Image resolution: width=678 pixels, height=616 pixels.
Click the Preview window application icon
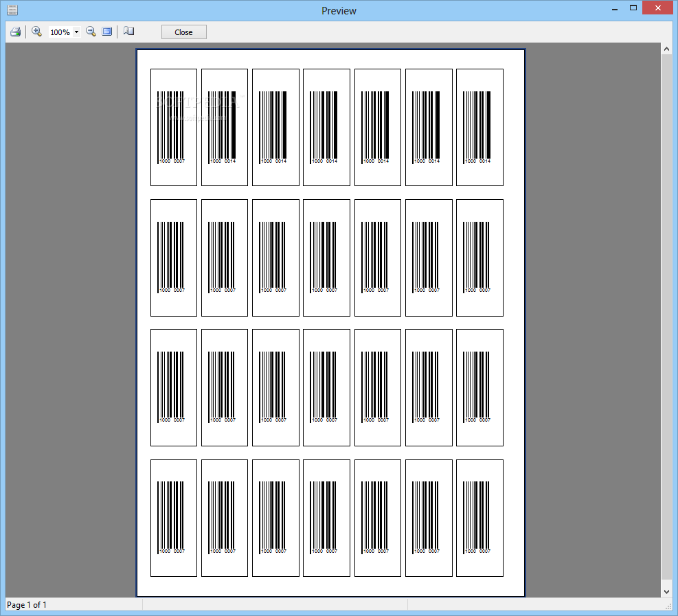coord(12,10)
